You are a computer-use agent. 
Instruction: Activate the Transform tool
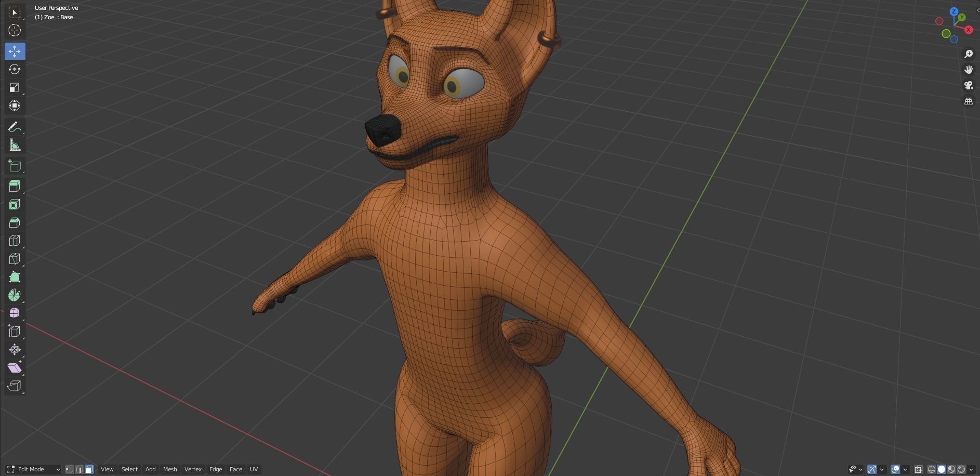15,105
